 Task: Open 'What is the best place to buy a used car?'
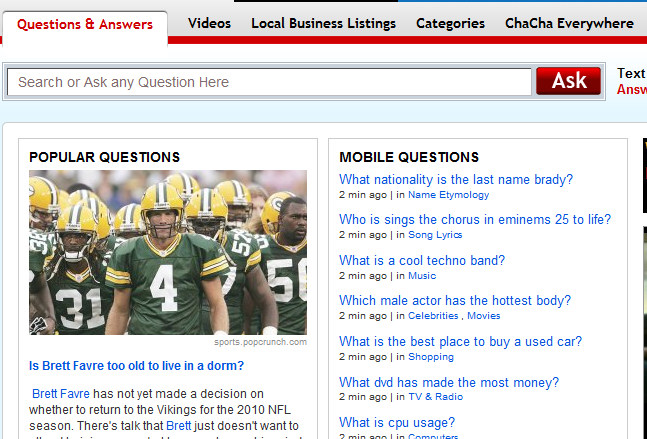(x=460, y=342)
